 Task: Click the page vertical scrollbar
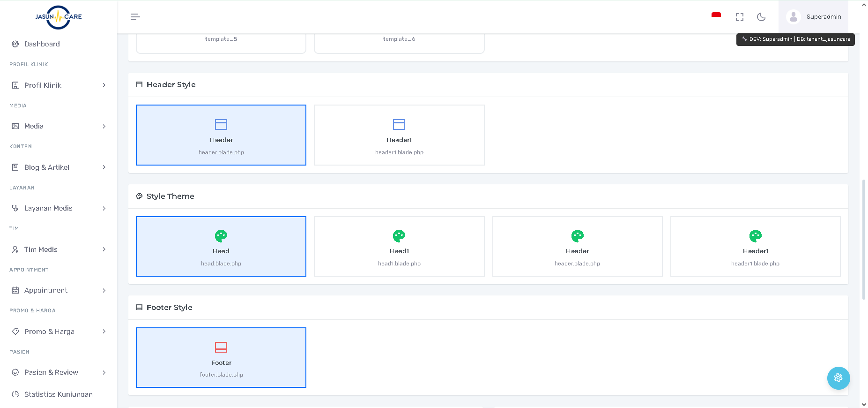coord(864,239)
